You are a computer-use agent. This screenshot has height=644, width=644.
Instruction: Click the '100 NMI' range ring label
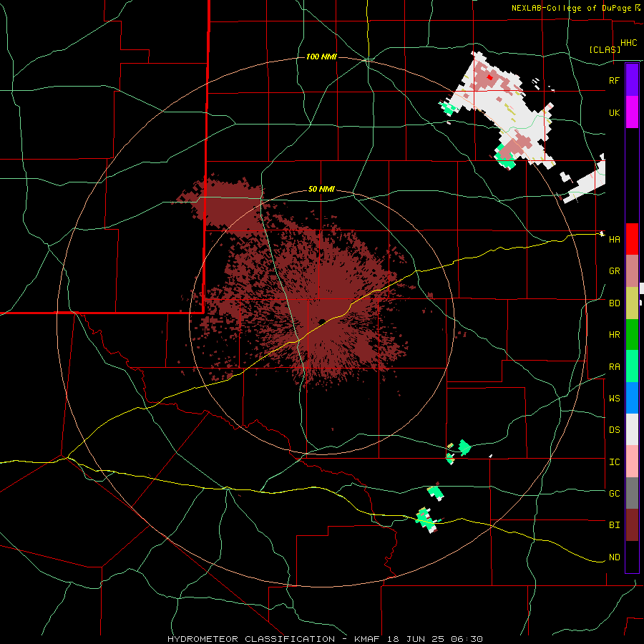321,57
